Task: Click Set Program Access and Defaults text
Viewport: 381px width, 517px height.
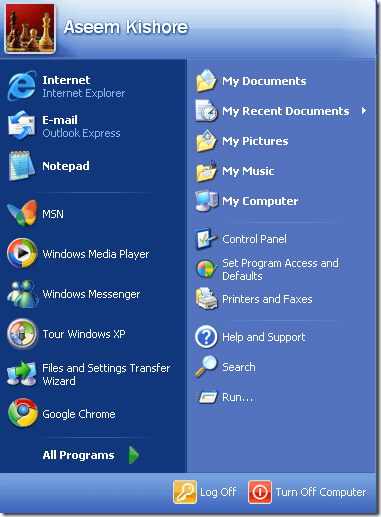Action: [280, 270]
